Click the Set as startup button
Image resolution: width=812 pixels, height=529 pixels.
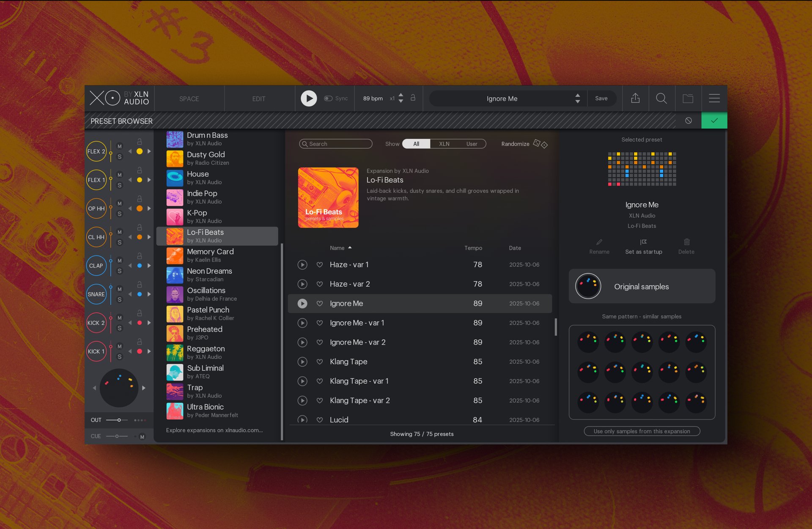[644, 247]
